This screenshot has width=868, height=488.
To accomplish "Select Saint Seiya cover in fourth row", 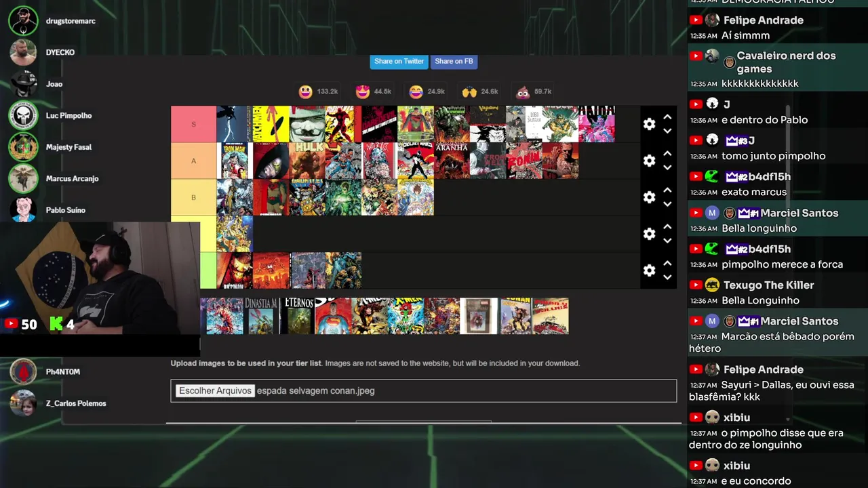I will [x=234, y=234].
